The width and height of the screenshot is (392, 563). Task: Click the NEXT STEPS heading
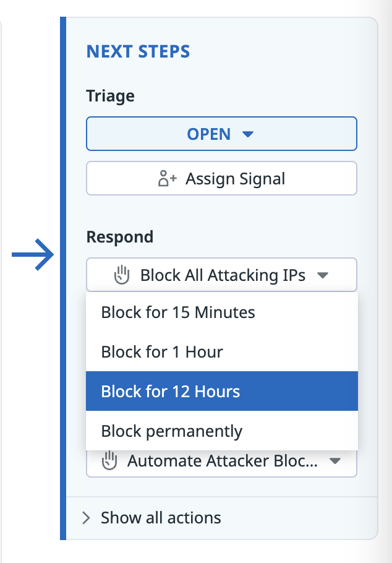[138, 51]
